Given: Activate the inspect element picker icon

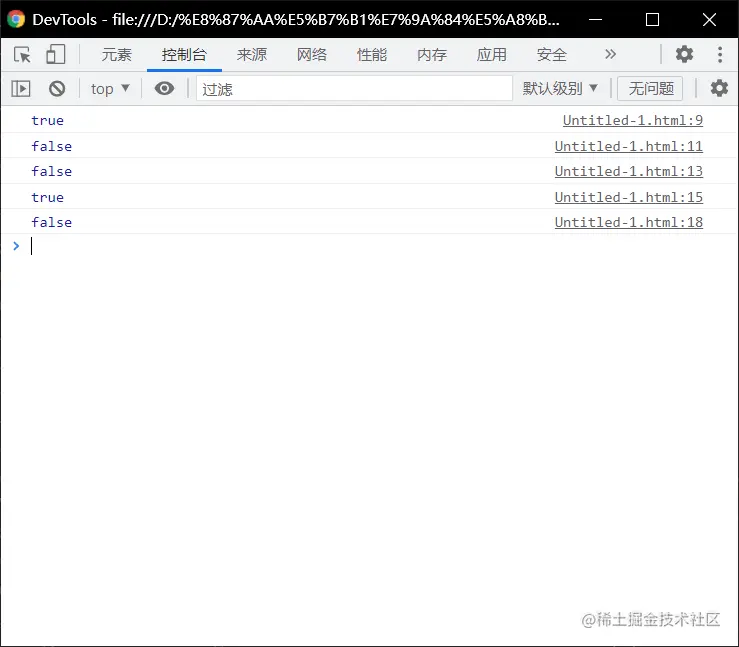Looking at the screenshot, I should pos(22,55).
